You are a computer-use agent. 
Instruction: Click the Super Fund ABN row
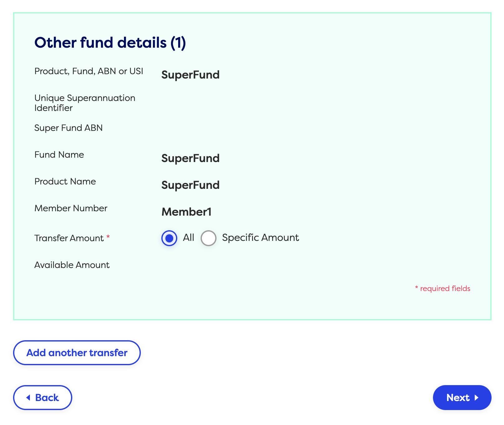69,128
